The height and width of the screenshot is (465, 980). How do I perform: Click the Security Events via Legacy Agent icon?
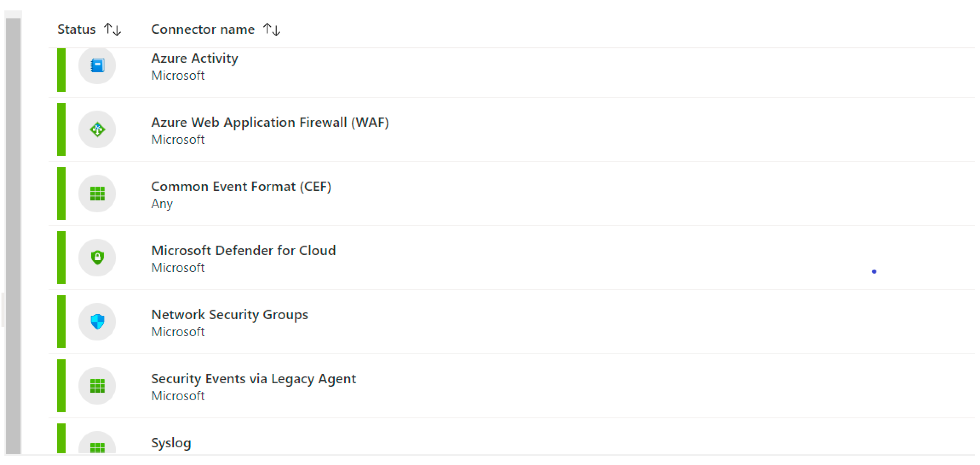97,385
